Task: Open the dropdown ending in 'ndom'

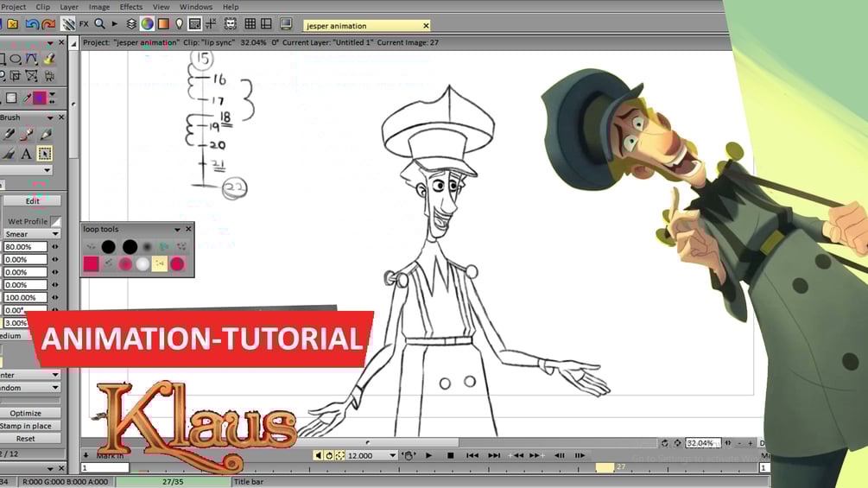Action: (x=30, y=388)
